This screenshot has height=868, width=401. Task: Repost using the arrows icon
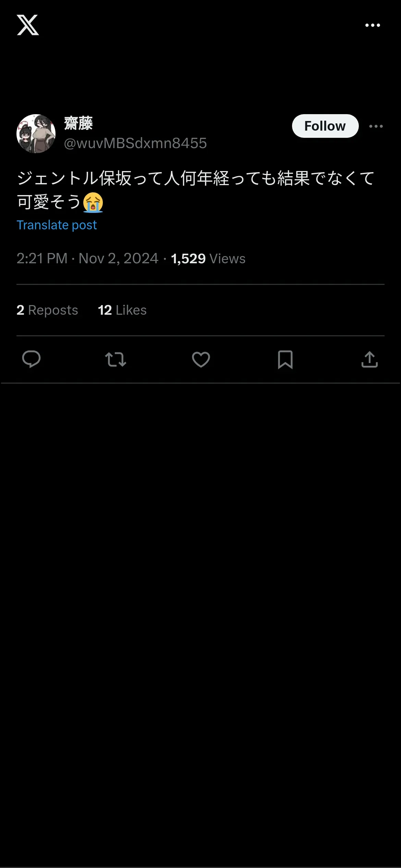pos(116,360)
